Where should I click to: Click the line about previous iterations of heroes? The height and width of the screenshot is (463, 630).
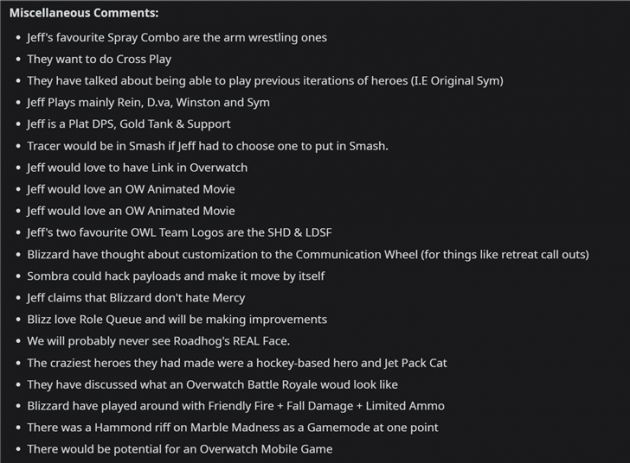(x=264, y=81)
